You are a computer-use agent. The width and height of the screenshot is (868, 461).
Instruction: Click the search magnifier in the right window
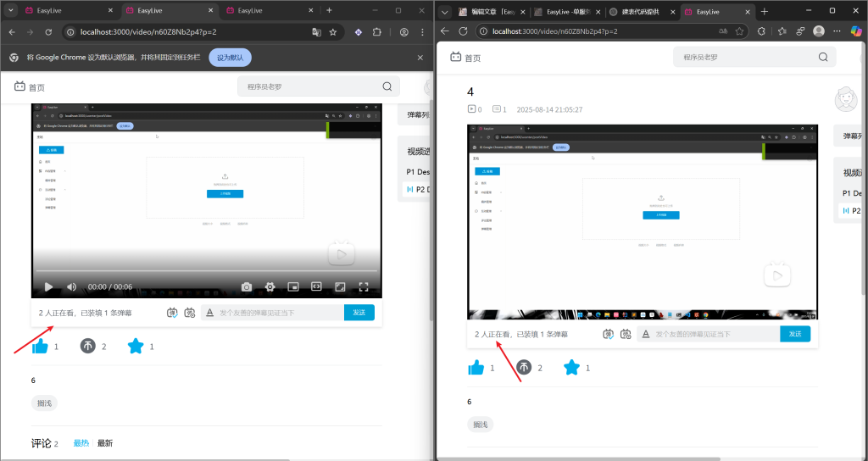[822, 58]
